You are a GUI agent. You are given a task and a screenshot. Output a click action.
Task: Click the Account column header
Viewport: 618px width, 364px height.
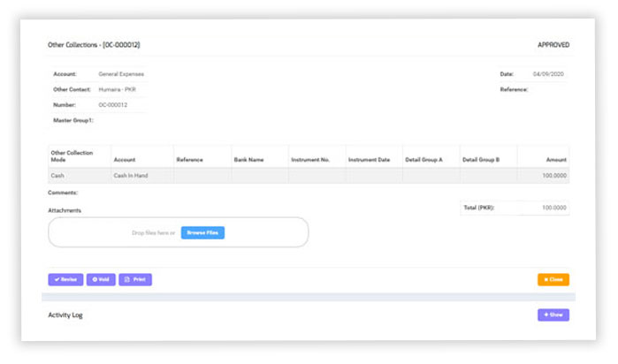[x=124, y=160]
